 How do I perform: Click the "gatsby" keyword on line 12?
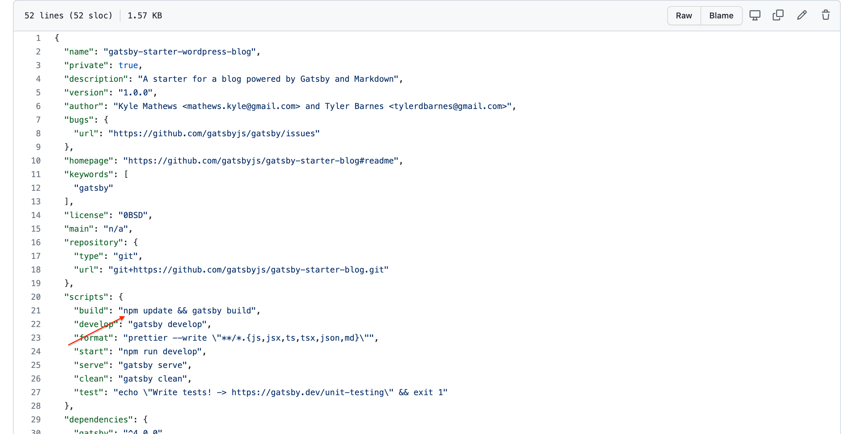tap(94, 188)
